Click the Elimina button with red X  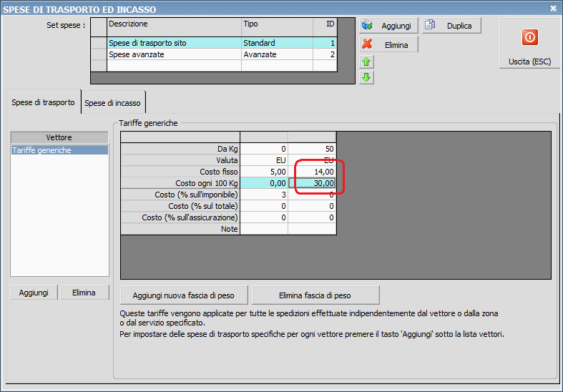coord(388,45)
